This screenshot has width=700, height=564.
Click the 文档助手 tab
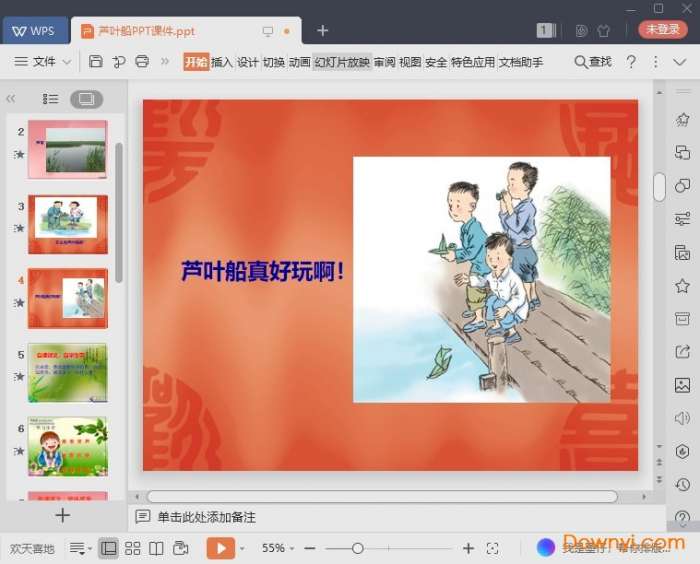tap(521, 62)
